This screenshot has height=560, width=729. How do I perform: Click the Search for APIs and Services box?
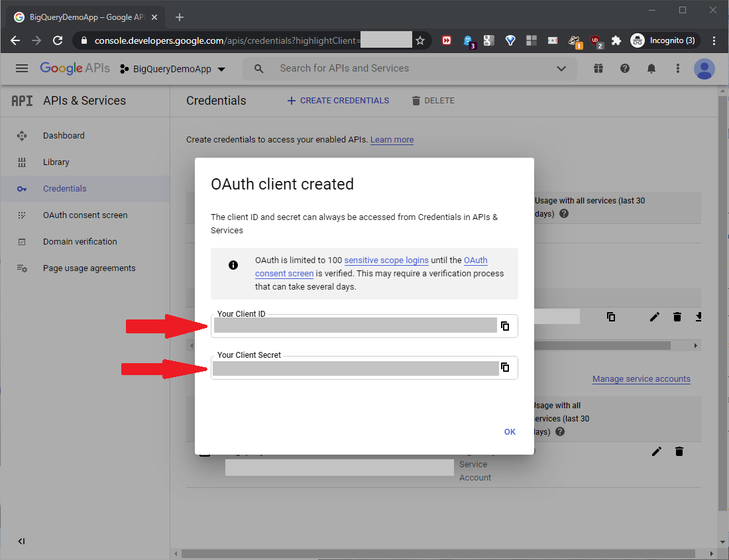click(x=409, y=68)
